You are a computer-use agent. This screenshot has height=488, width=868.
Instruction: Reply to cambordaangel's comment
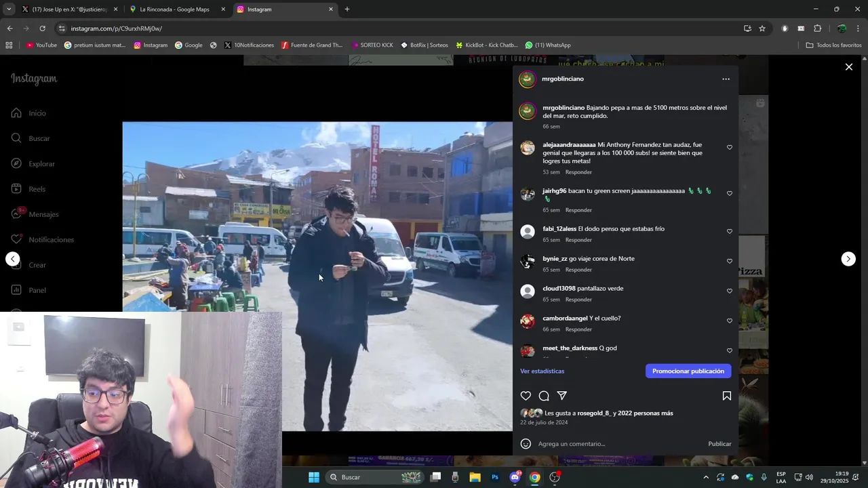click(578, 329)
